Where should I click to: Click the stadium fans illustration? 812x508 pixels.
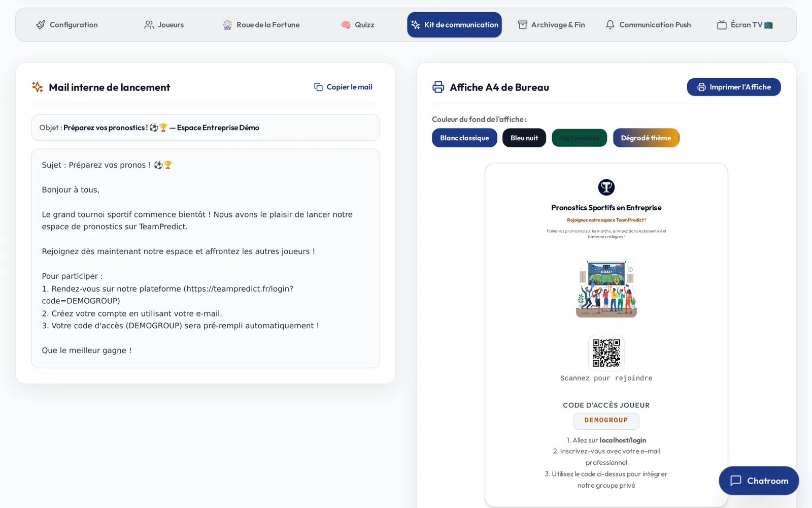(x=606, y=289)
